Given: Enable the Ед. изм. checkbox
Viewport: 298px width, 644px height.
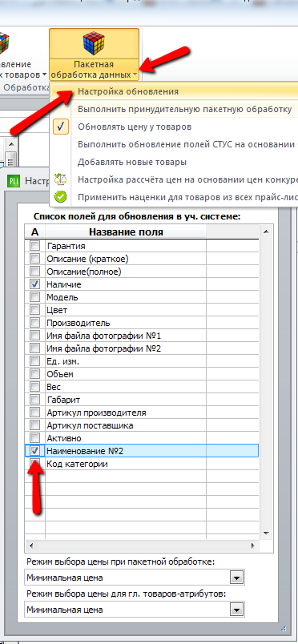Looking at the screenshot, I should 35,361.
